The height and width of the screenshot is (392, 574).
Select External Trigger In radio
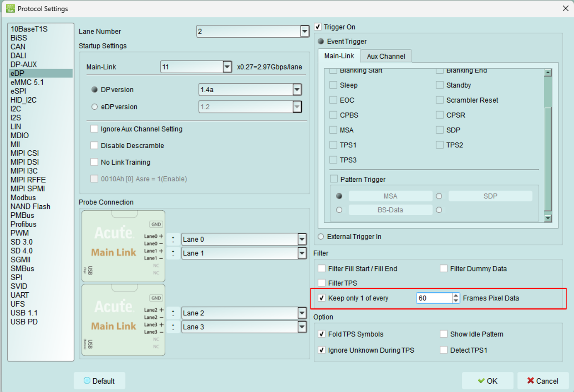[x=321, y=237]
